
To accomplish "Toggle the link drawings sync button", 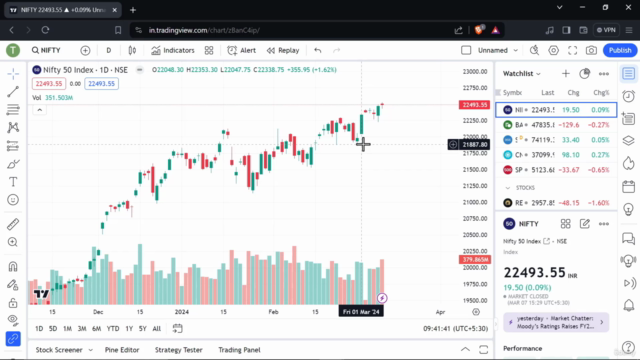I will [x=13, y=338].
